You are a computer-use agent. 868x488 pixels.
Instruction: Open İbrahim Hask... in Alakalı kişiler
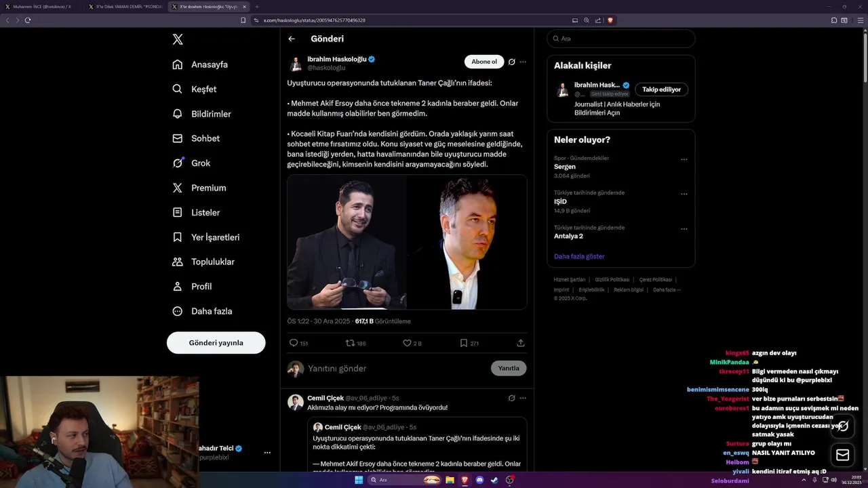[597, 85]
